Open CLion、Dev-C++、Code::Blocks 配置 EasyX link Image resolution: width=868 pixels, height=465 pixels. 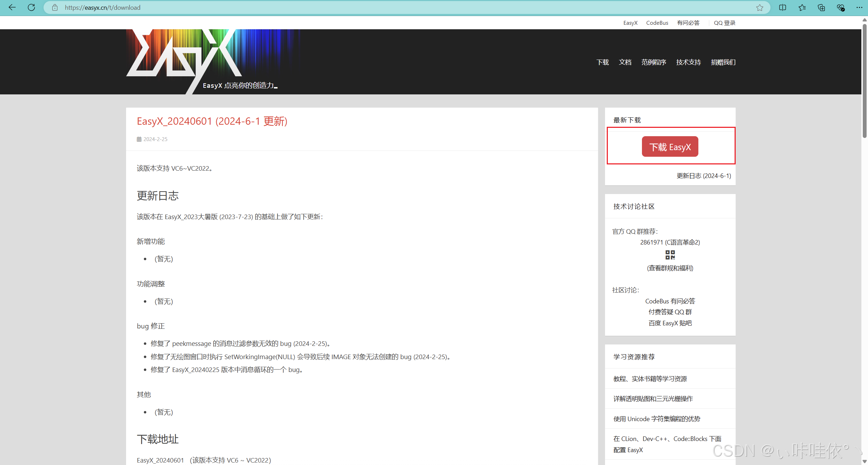[667, 444]
